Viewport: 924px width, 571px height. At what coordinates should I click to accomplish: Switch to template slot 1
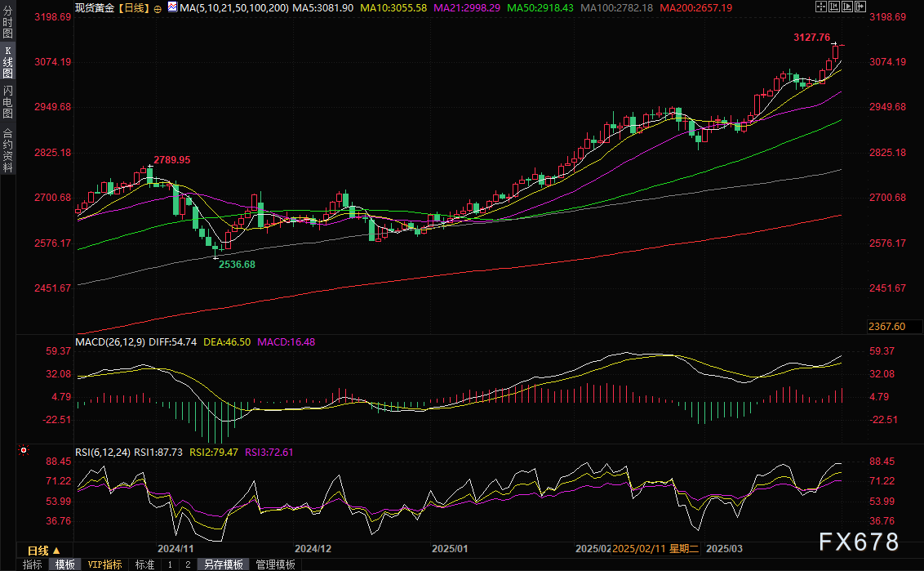[x=170, y=564]
